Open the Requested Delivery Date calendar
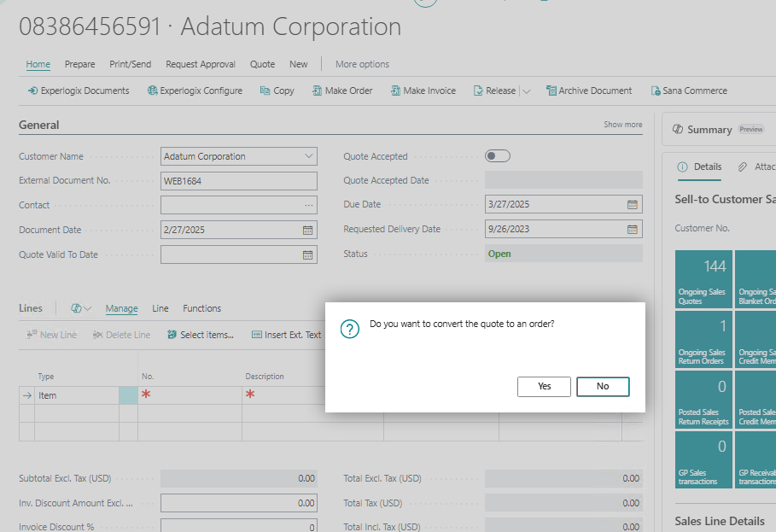Viewport: 776px width, 532px height. pyautogui.click(x=632, y=229)
